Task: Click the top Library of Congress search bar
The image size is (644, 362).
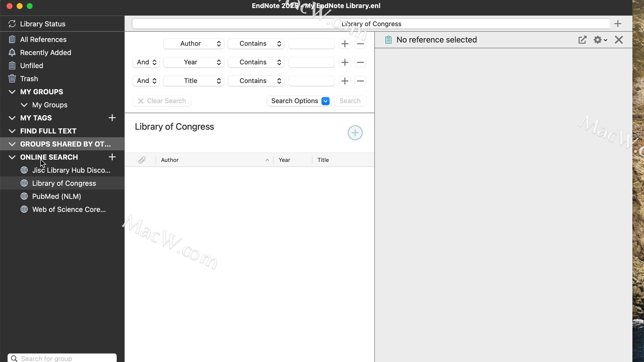Action: 371,24
